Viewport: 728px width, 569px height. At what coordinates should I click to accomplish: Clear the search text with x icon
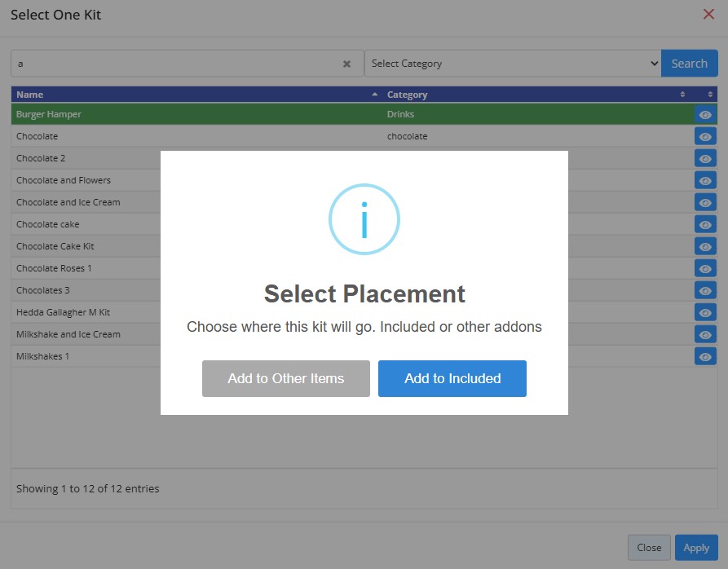346,64
